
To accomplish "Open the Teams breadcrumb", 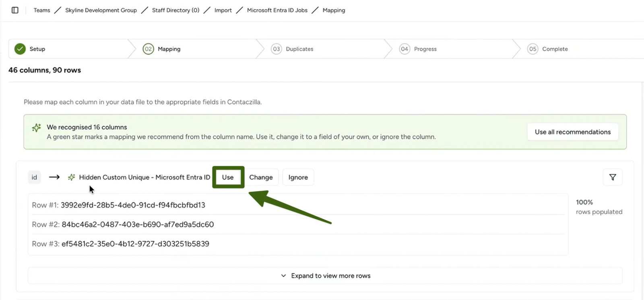I will [42, 10].
